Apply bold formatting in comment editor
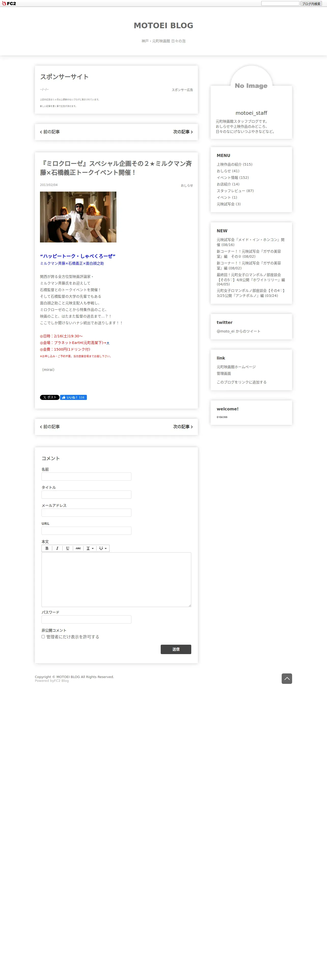Viewport: 327px width, 980px height. [x=47, y=548]
